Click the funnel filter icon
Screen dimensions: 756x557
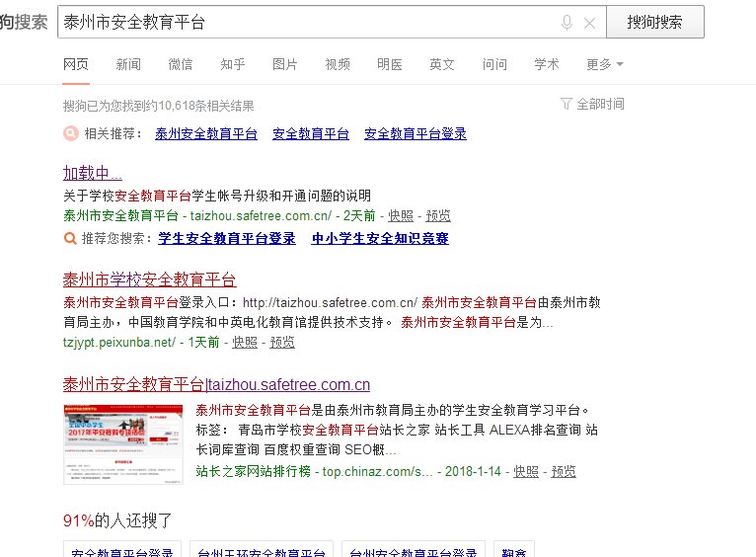[567, 104]
